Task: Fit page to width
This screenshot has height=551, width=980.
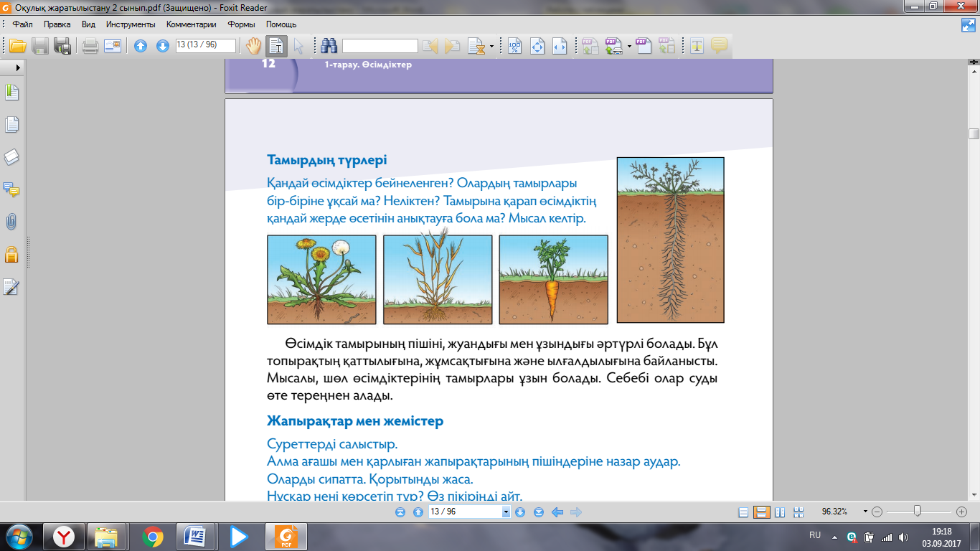Action: [x=560, y=46]
